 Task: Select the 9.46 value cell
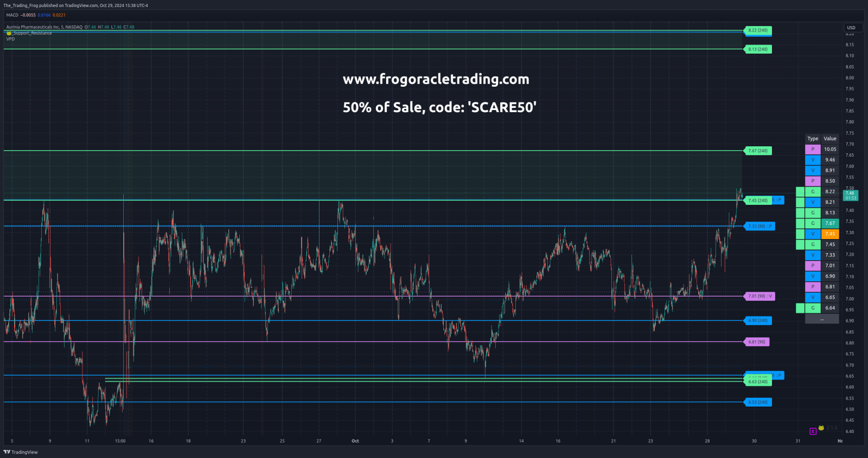click(x=830, y=160)
